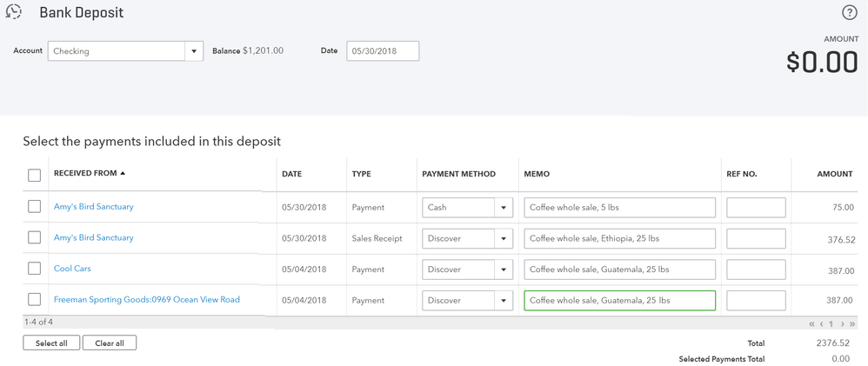Sort by Received From column arrow
The image size is (868, 366).
pyautogui.click(x=123, y=174)
